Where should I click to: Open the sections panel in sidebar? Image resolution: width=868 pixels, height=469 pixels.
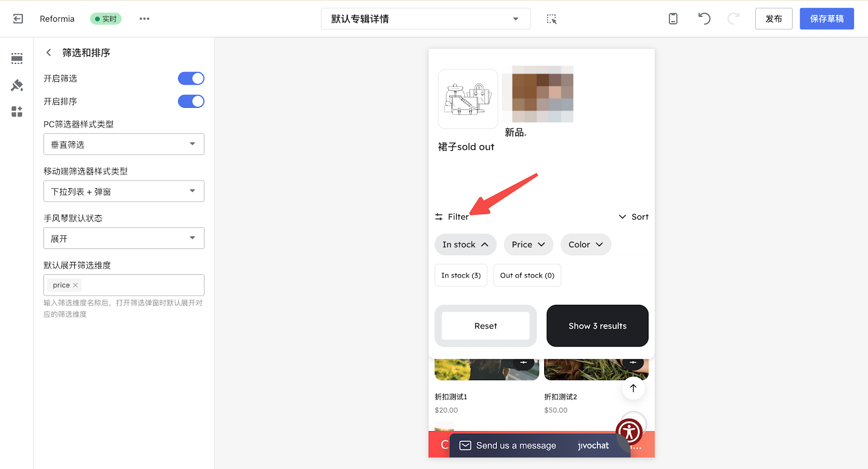coord(17,59)
